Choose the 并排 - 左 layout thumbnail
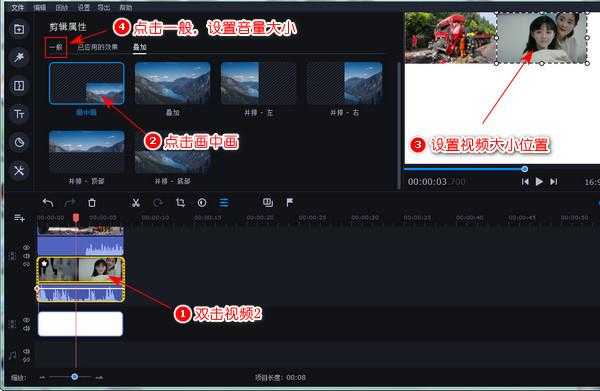The width and height of the screenshot is (600, 391). [x=259, y=84]
